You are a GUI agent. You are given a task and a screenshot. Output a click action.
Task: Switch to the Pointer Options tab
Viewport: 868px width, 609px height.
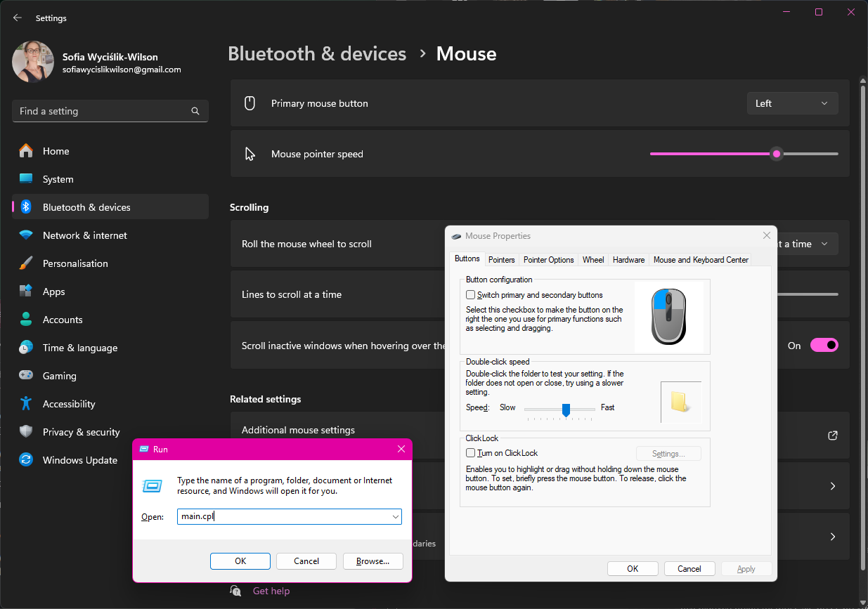(549, 260)
